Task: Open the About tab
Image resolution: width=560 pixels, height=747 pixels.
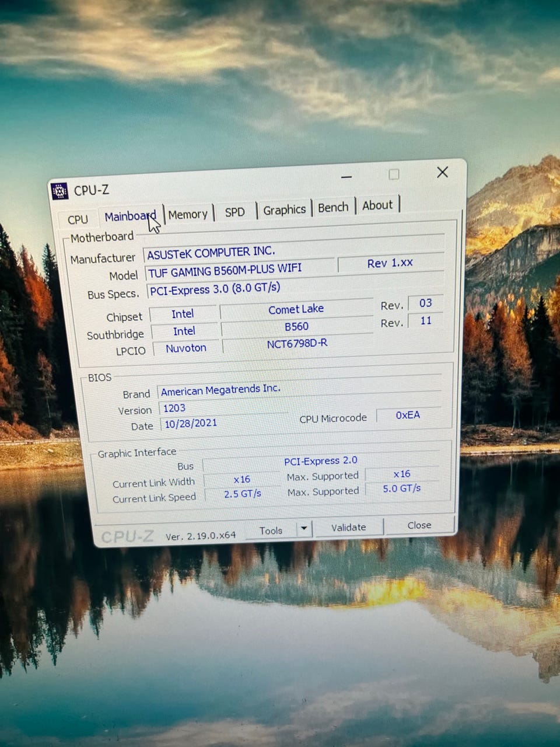Action: 377,205
